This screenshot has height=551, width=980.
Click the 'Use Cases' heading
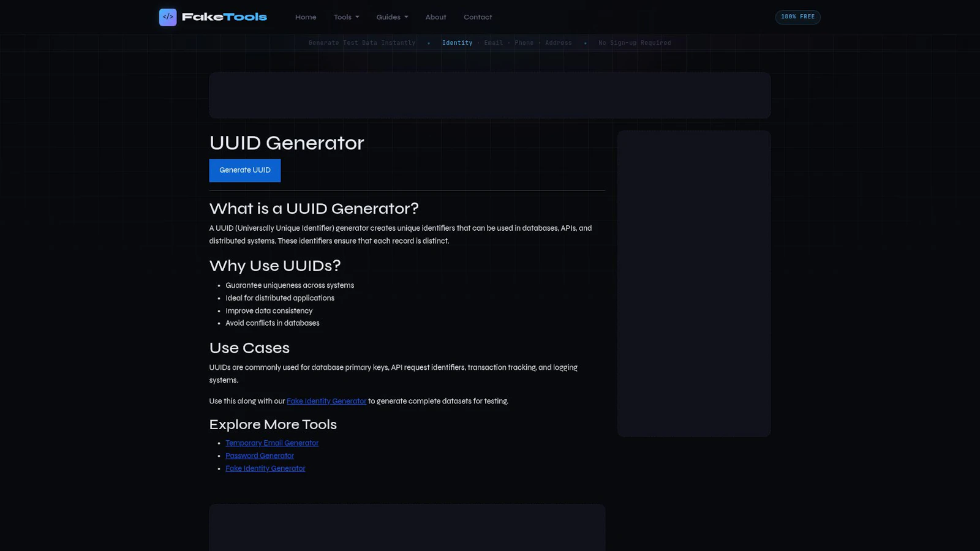click(x=249, y=348)
